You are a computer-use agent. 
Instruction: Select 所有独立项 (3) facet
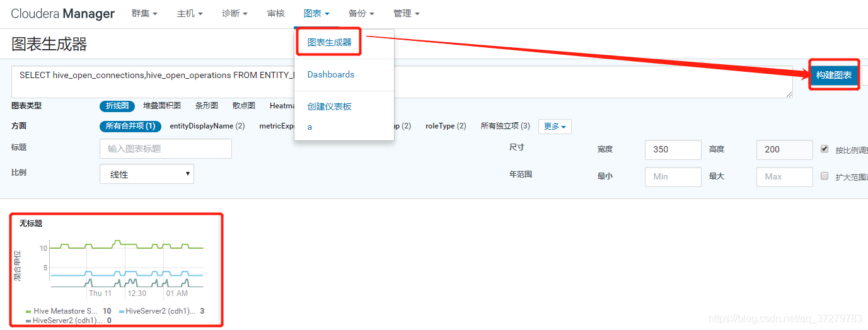click(506, 126)
